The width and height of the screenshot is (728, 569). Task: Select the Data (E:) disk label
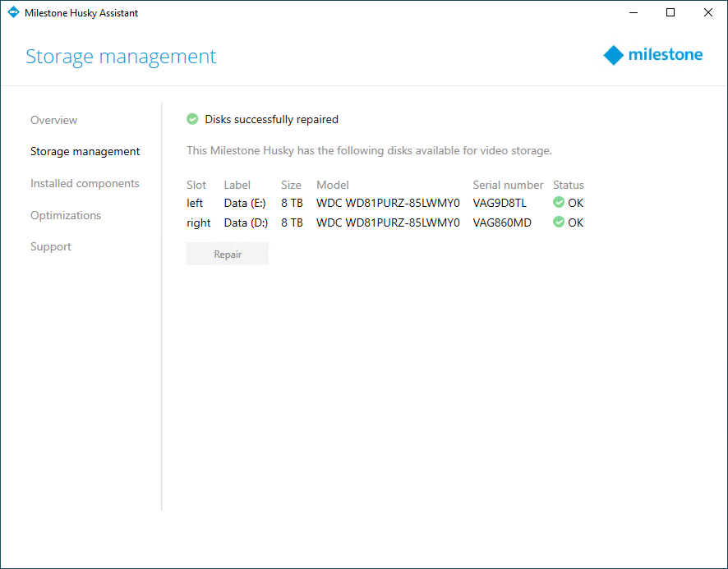pyautogui.click(x=245, y=203)
